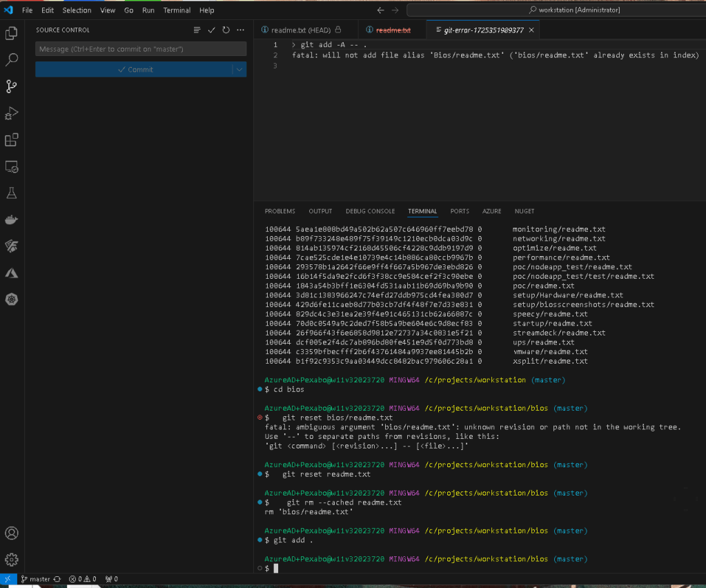Image resolution: width=706 pixels, height=588 pixels.
Task: Click the commit message input field
Action: 141,49
